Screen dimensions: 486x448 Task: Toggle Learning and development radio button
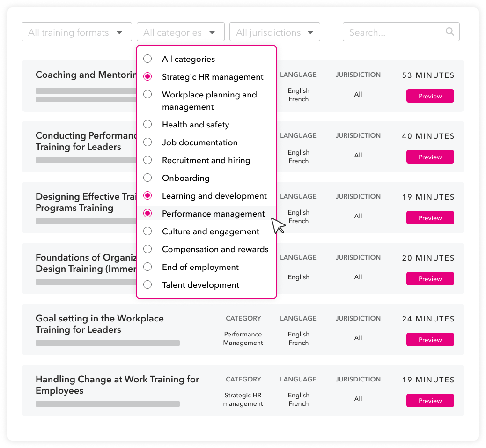[147, 196]
